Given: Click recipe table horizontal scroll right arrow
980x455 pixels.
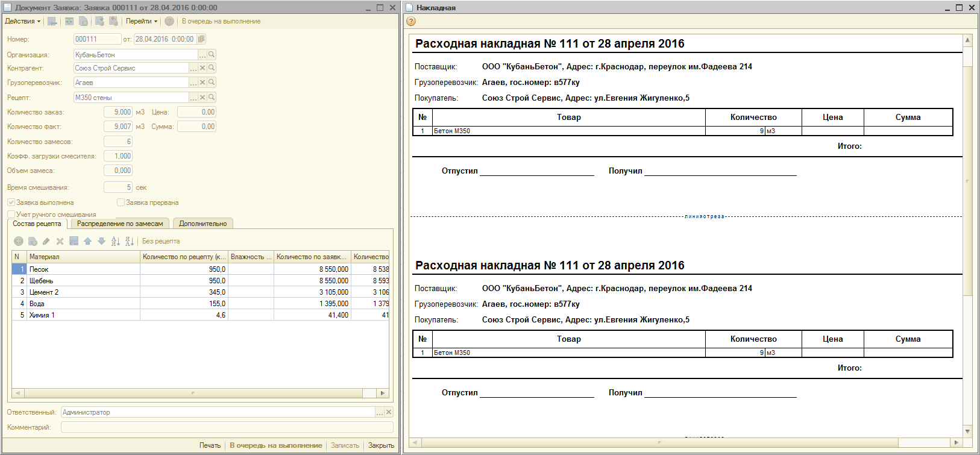Looking at the screenshot, I should pyautogui.click(x=383, y=393).
